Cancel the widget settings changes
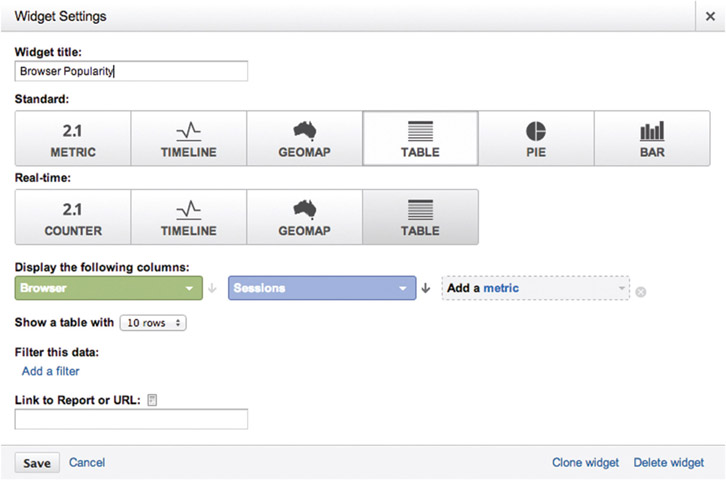 tap(87, 462)
